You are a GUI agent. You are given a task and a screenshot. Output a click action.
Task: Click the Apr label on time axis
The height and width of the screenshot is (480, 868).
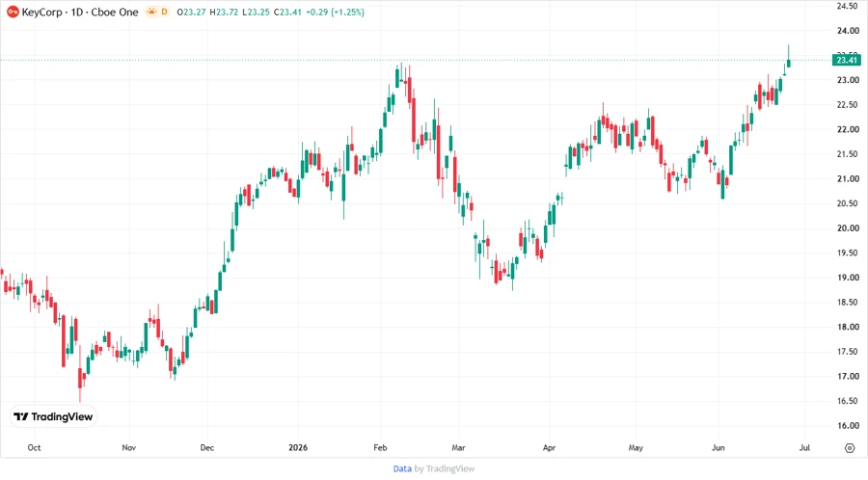pyautogui.click(x=549, y=447)
